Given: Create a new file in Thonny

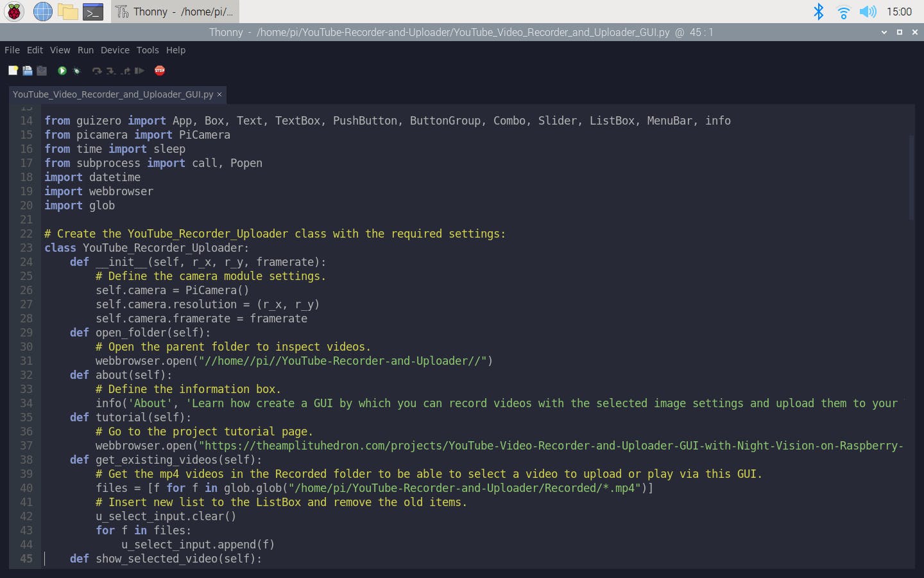Looking at the screenshot, I should coord(13,71).
